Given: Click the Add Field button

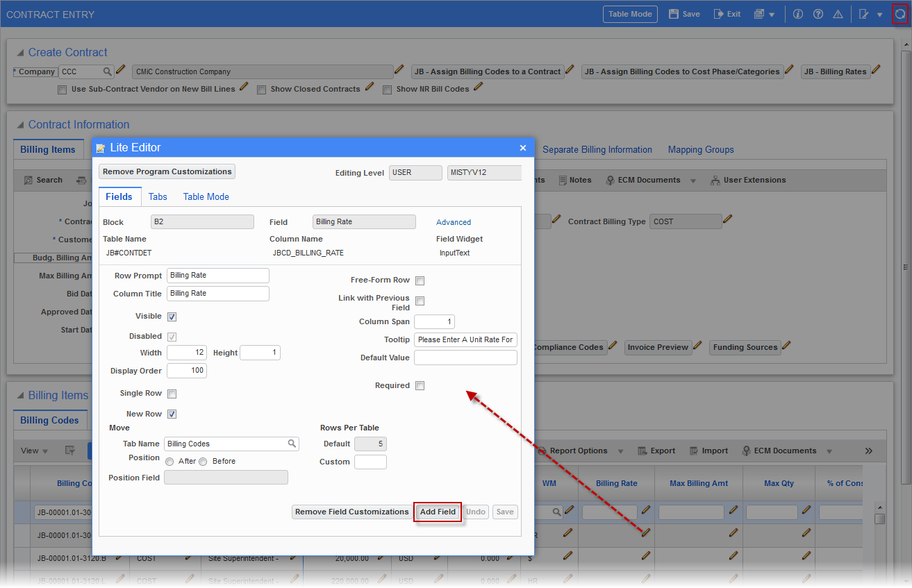Looking at the screenshot, I should pyautogui.click(x=438, y=512).
